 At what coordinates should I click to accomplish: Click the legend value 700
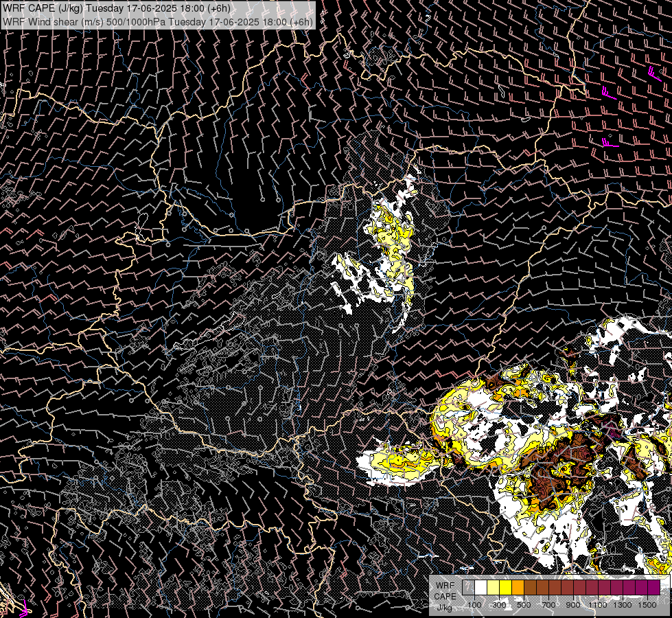click(548, 605)
